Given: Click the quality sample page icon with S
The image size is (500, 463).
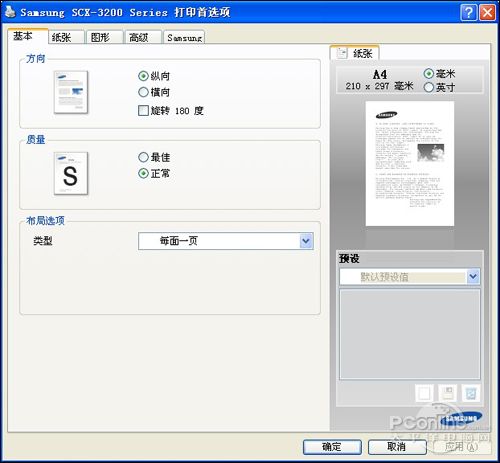Looking at the screenshot, I should point(71,173).
